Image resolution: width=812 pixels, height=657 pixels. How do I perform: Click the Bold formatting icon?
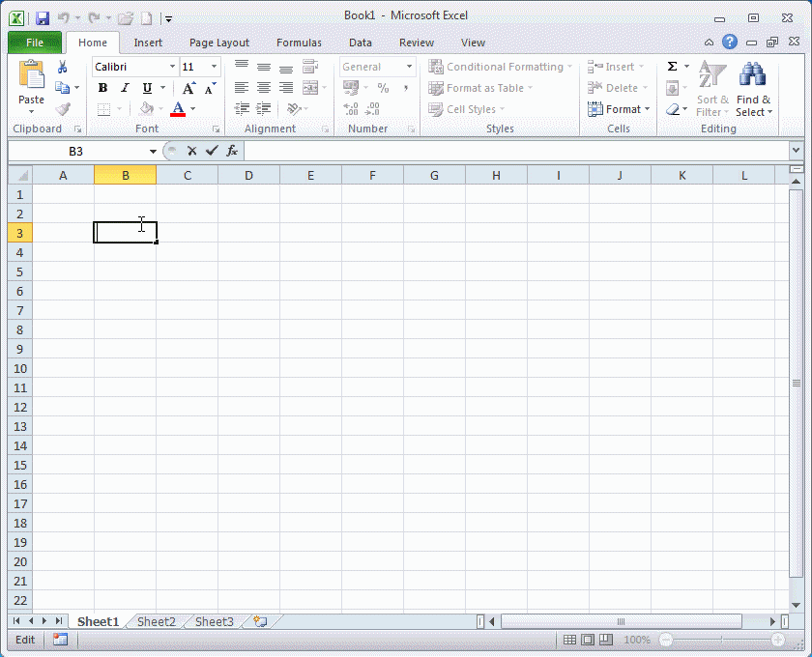point(102,87)
